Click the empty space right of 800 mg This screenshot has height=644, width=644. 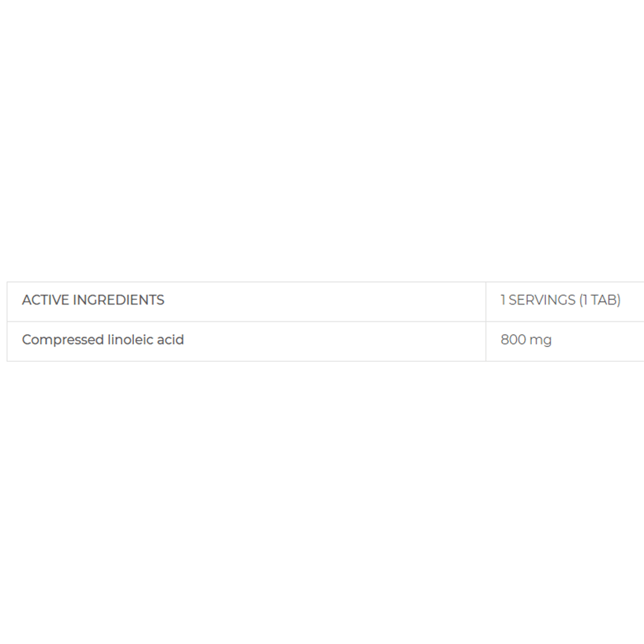(598, 341)
